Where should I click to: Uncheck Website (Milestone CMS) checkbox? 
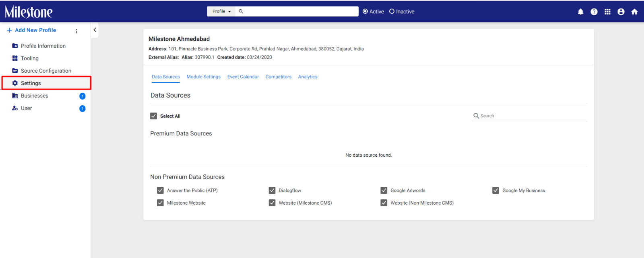point(272,203)
